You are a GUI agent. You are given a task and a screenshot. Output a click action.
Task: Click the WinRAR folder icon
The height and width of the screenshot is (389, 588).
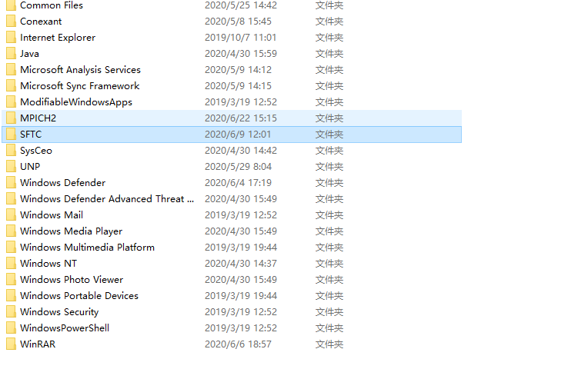(12, 344)
